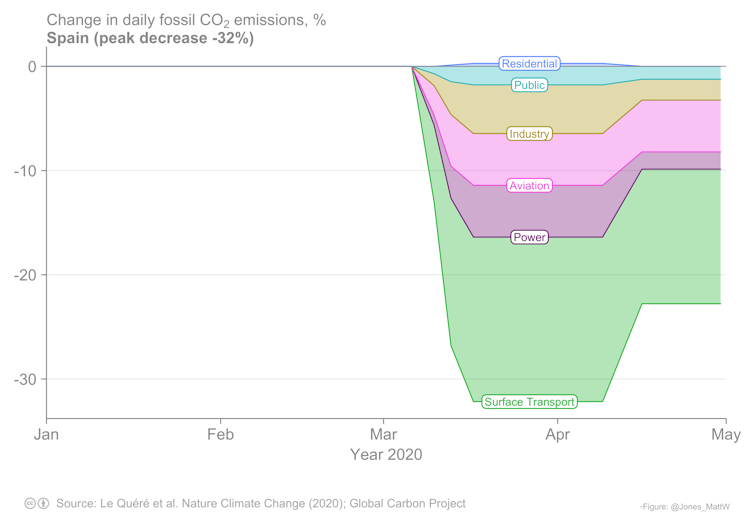Select the Surface Transport label
This screenshot has height=518, width=754.
coord(529,402)
